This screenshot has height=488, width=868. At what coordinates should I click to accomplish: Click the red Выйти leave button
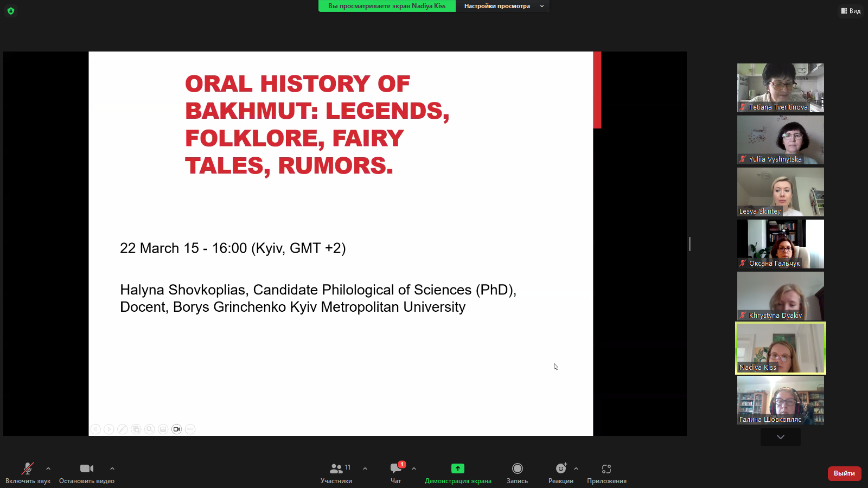(x=844, y=473)
